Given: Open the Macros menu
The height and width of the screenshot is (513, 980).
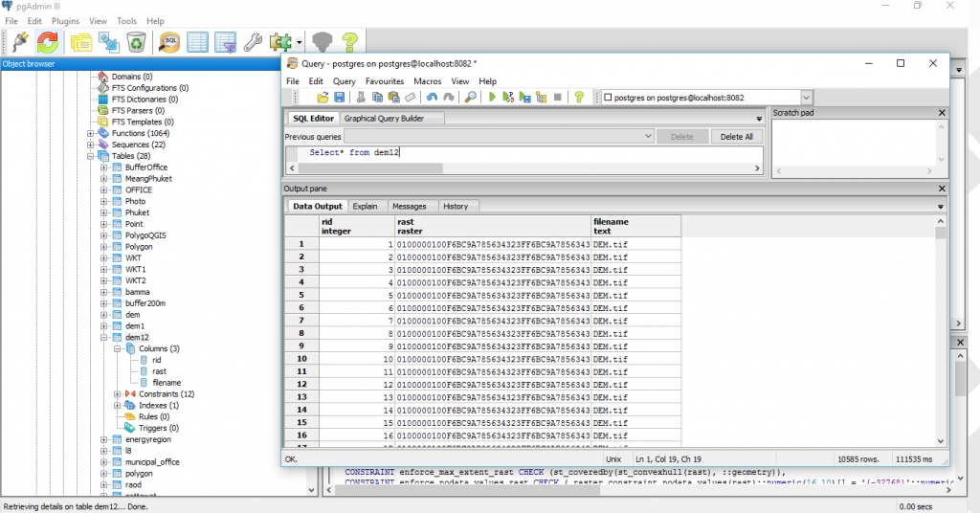Looking at the screenshot, I should click(427, 81).
